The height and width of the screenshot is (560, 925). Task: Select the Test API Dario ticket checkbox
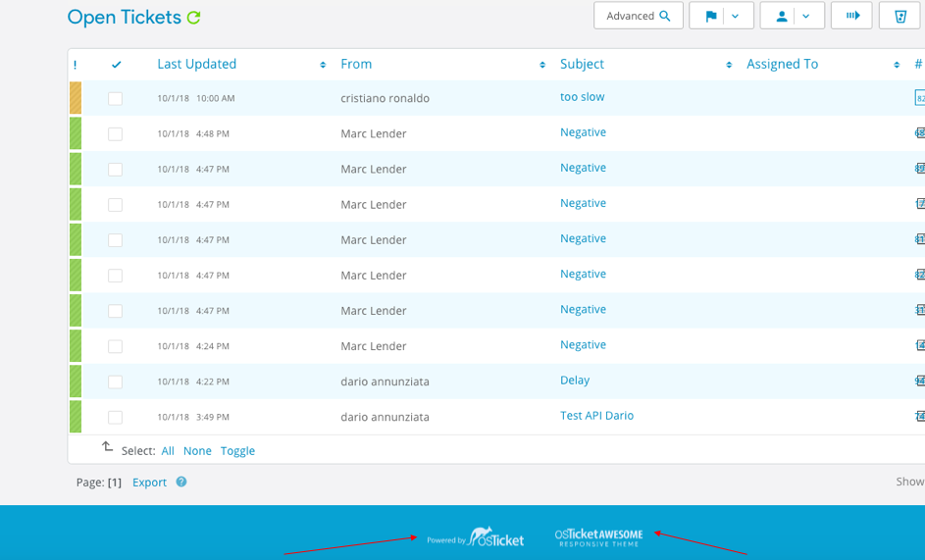[x=116, y=417]
